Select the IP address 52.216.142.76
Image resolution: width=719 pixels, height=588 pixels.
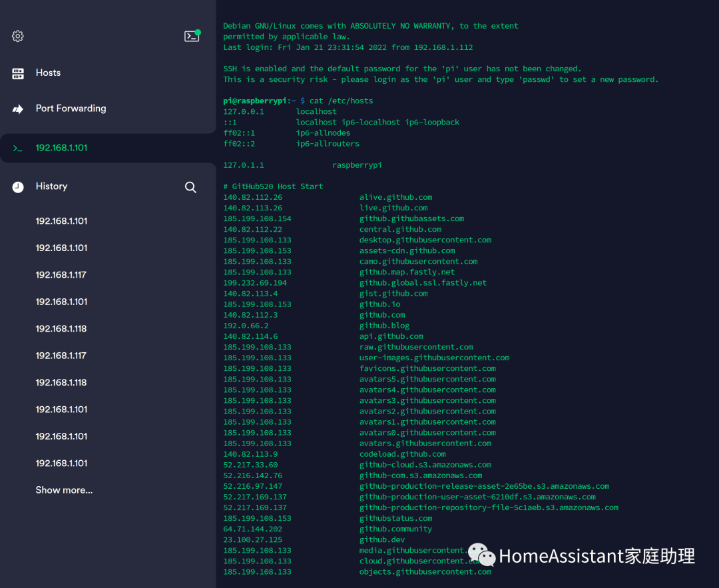(253, 475)
